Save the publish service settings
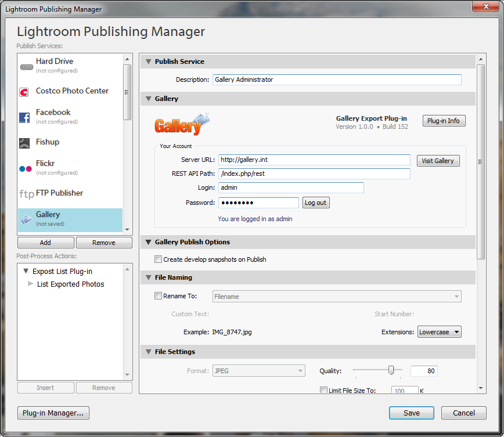This screenshot has height=437, width=504. [x=412, y=413]
